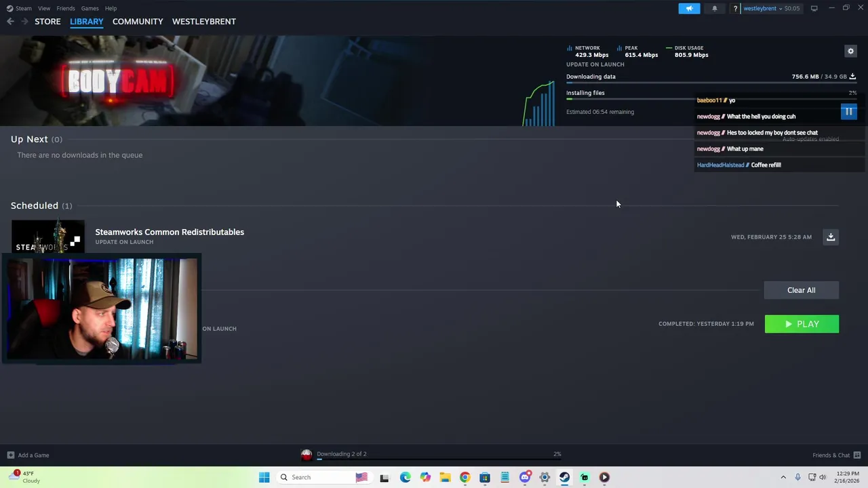Open the Windows Start menu

pos(264,477)
